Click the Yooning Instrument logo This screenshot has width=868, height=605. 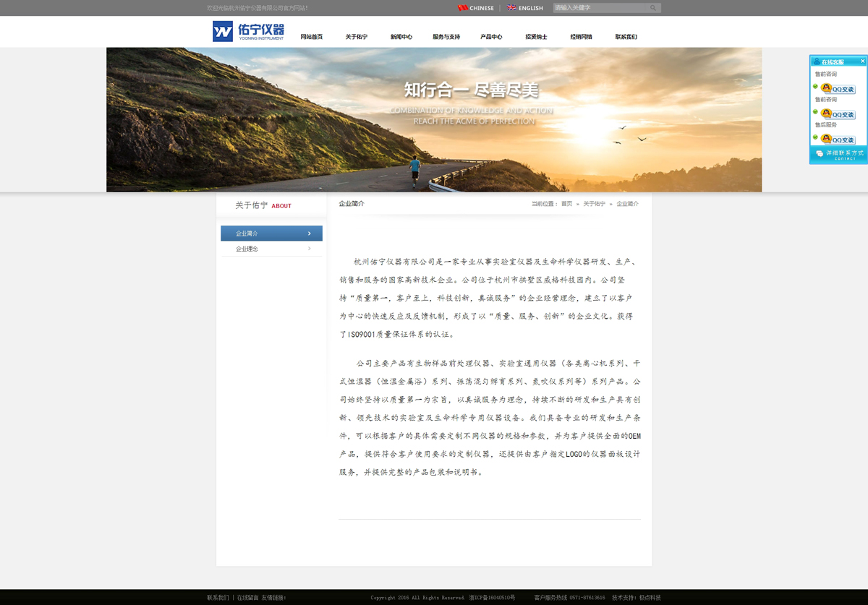[x=248, y=32]
